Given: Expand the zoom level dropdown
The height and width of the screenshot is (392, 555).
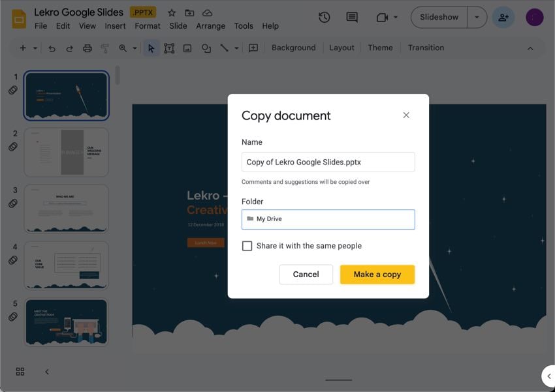Looking at the screenshot, I should [135, 48].
